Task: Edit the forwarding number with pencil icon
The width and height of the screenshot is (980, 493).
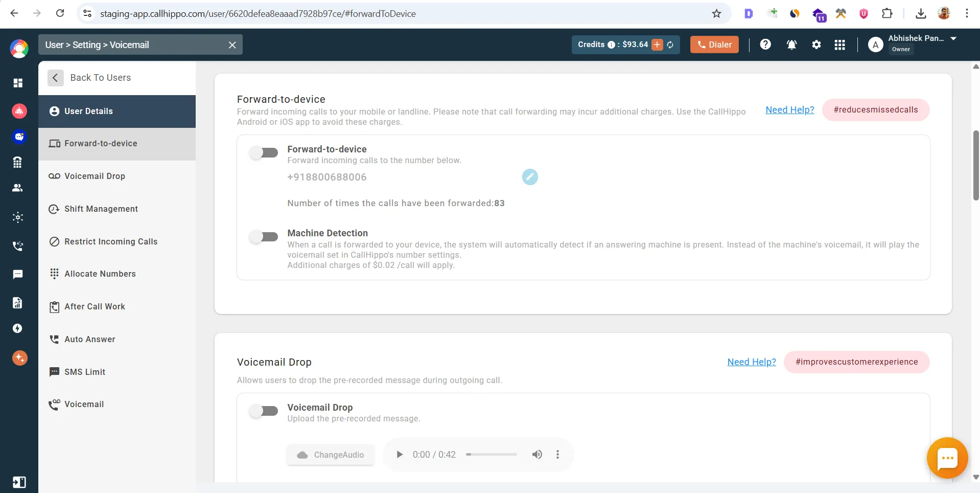Action: coord(530,176)
